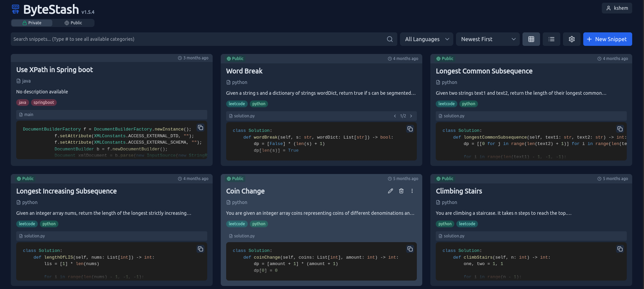Switch to grid view layout
The image size is (644, 289).
(531, 39)
